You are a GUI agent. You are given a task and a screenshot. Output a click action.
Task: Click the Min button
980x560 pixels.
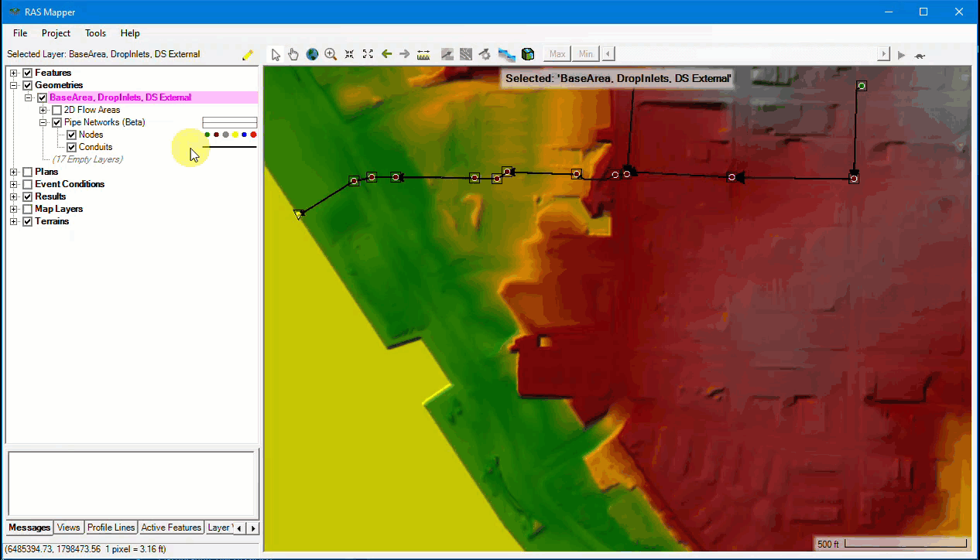tap(586, 54)
